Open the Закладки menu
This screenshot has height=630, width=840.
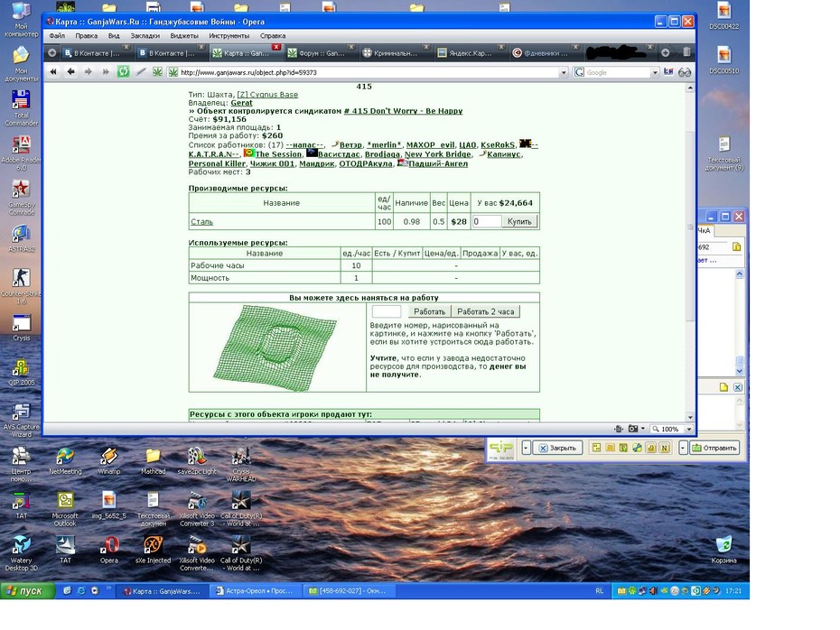[x=145, y=36]
